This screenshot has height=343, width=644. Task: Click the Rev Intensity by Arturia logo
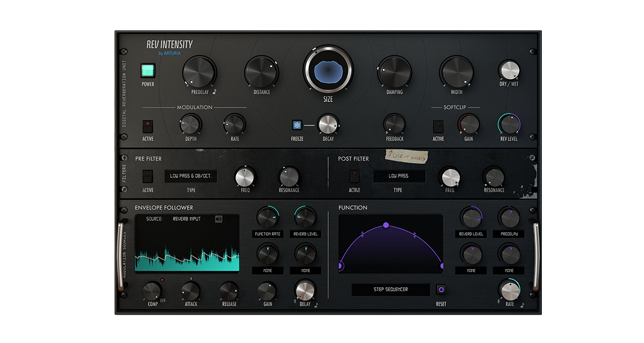point(170,47)
